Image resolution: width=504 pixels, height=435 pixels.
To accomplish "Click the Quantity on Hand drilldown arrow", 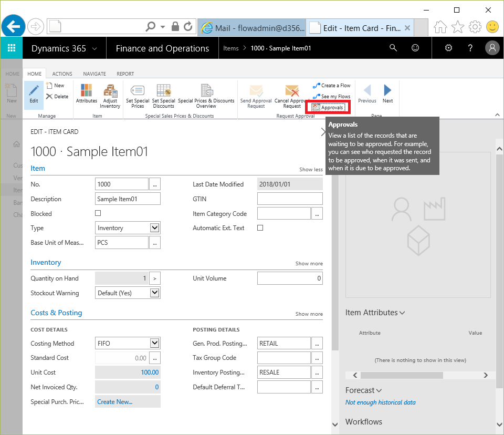I will (x=155, y=278).
